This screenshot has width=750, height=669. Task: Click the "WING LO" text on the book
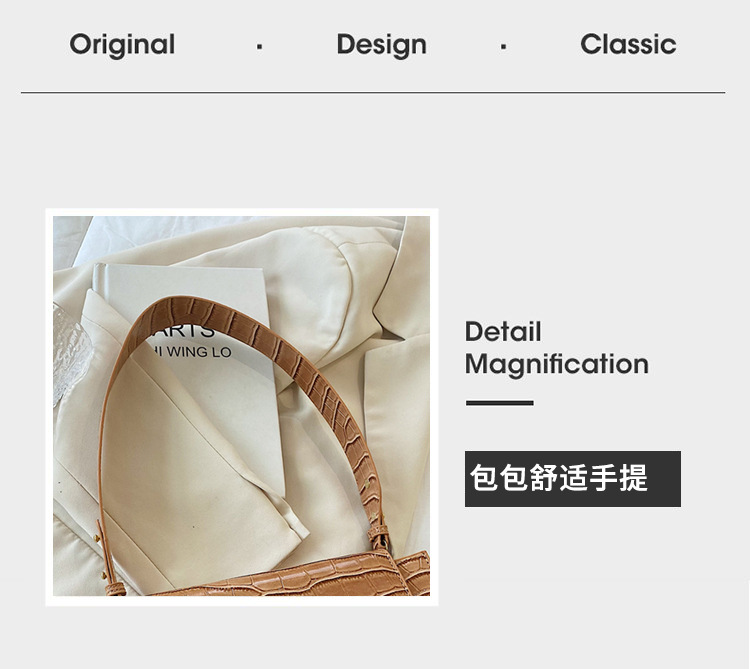point(199,352)
